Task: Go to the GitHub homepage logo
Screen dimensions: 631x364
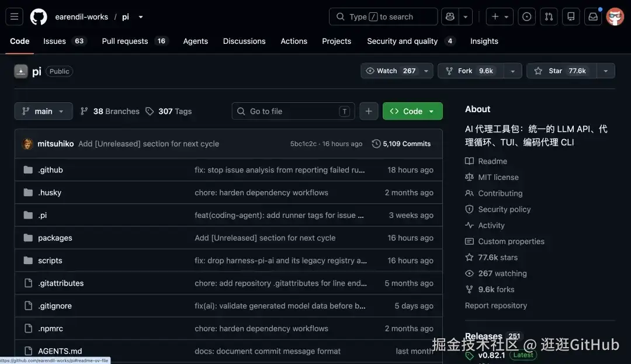Action: pos(39,17)
